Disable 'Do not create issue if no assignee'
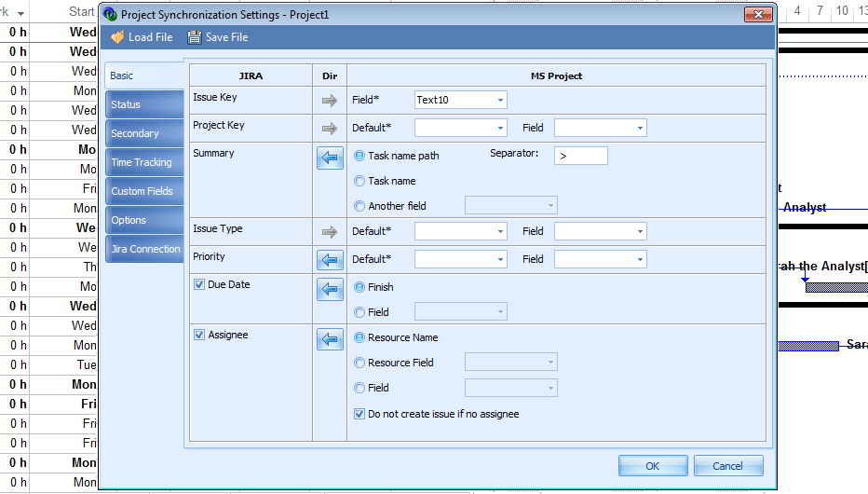 [359, 414]
